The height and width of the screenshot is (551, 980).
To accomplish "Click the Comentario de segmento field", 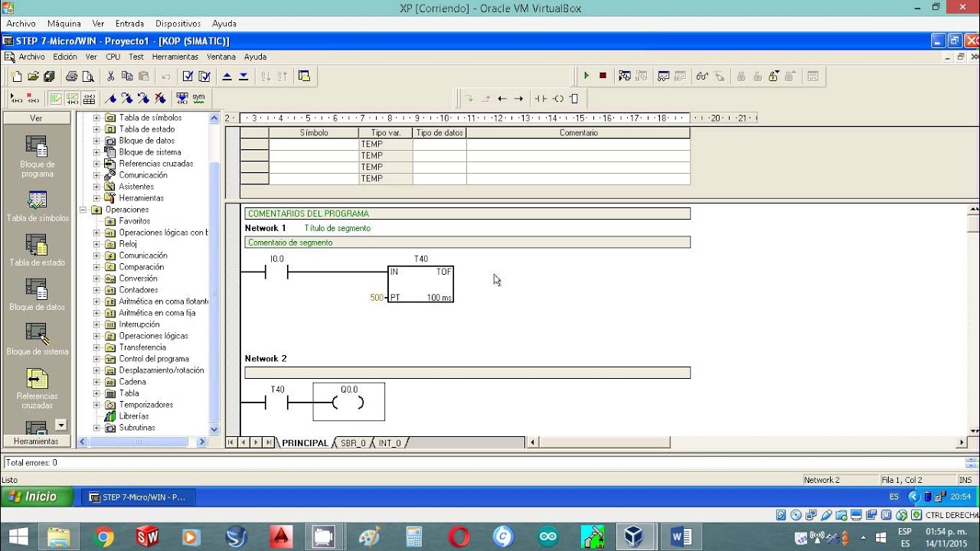I will (467, 243).
